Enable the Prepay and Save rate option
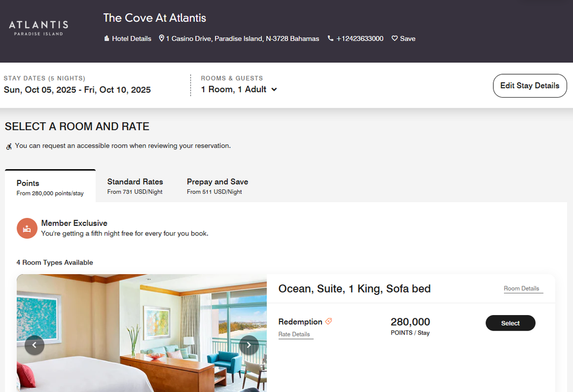The height and width of the screenshot is (392, 573). coord(218,187)
